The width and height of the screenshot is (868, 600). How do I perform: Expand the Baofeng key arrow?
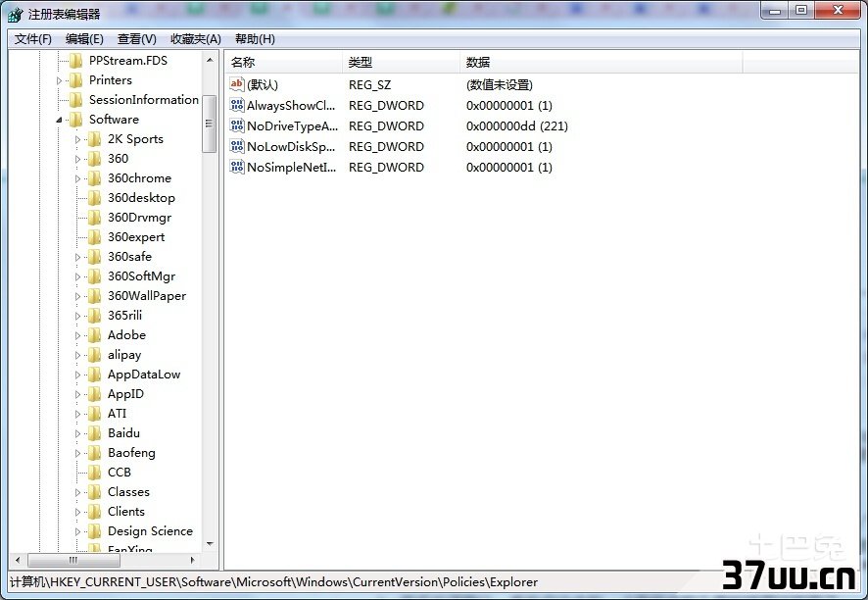pyautogui.click(x=77, y=453)
